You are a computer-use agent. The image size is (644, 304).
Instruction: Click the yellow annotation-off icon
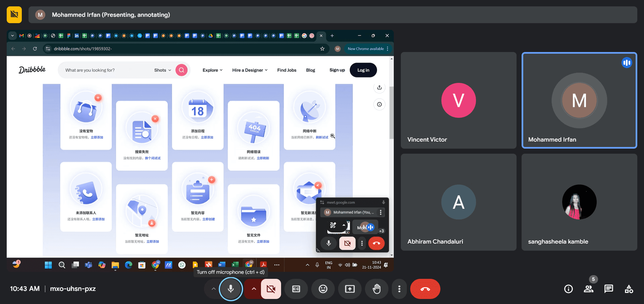[14, 15]
